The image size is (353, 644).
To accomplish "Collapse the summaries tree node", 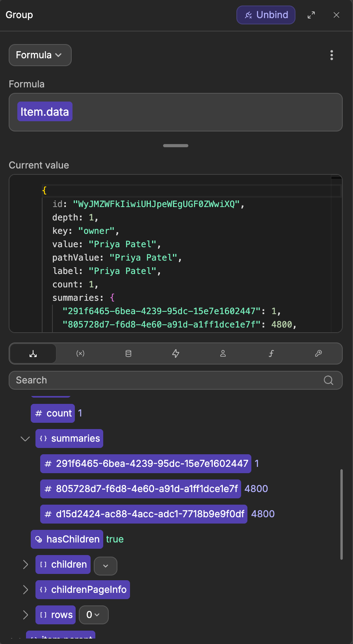I will (x=25, y=439).
